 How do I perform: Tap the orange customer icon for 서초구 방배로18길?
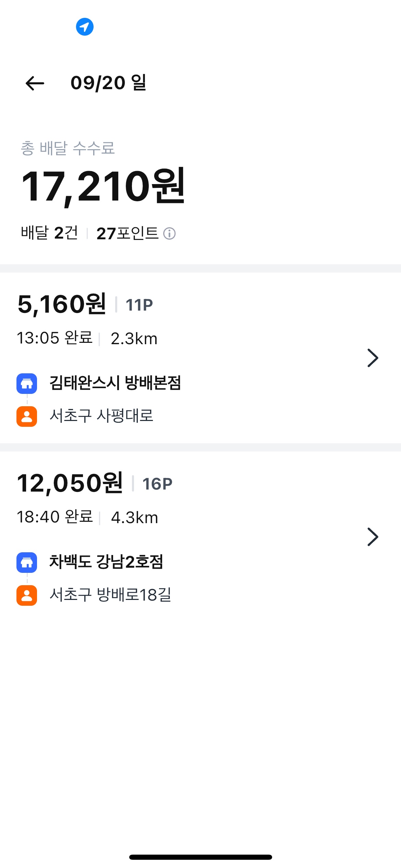pos(27,595)
